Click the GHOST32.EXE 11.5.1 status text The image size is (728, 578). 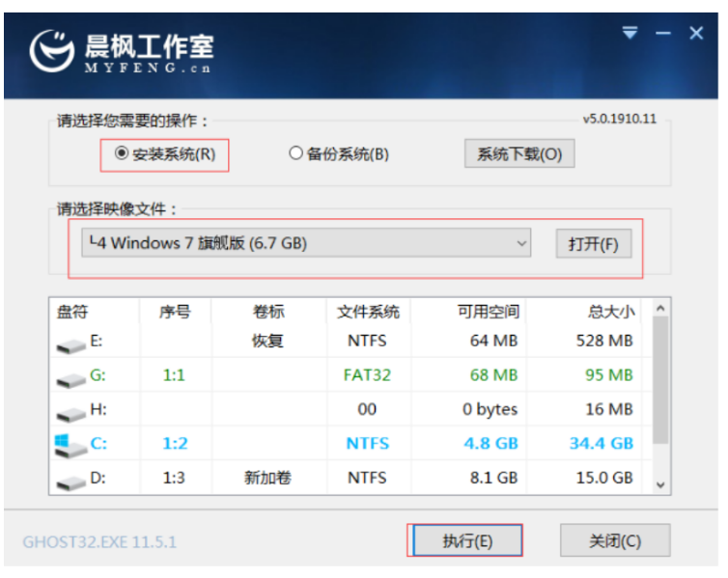[x=99, y=542]
